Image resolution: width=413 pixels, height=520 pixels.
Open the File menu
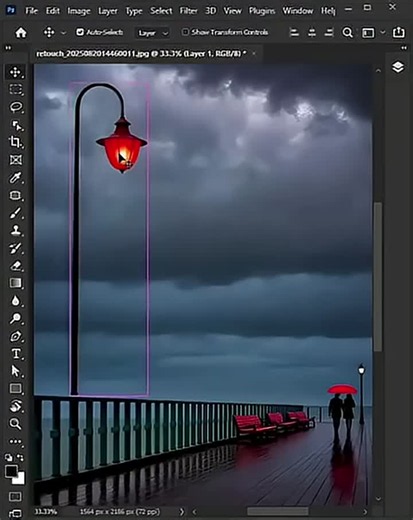31,11
